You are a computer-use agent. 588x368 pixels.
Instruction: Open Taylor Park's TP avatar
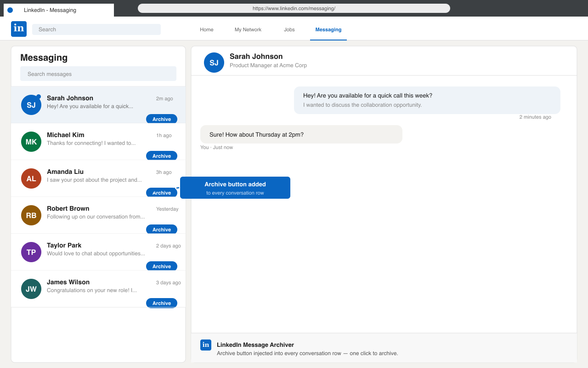(x=31, y=252)
